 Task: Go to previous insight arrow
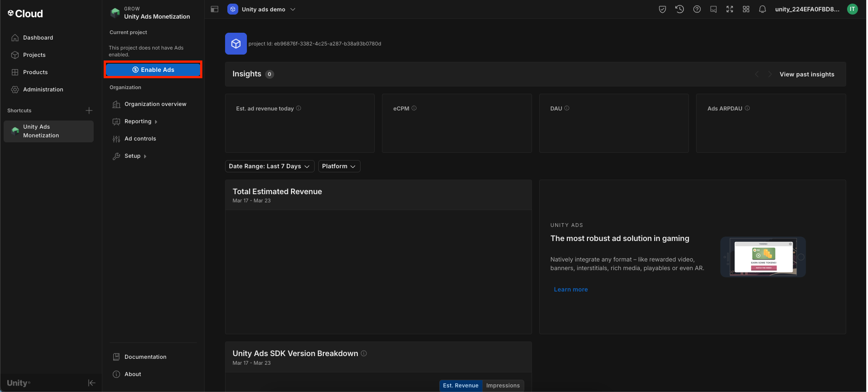757,74
